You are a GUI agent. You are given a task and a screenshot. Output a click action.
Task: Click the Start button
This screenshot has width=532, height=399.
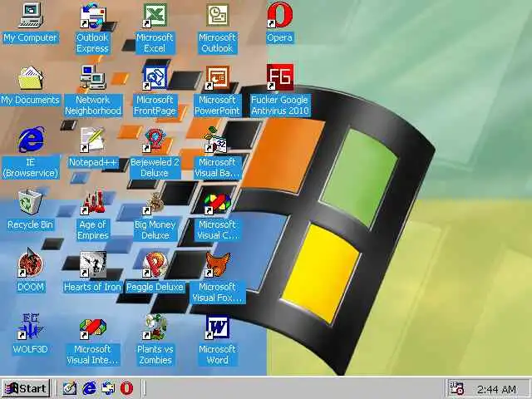[27, 388]
